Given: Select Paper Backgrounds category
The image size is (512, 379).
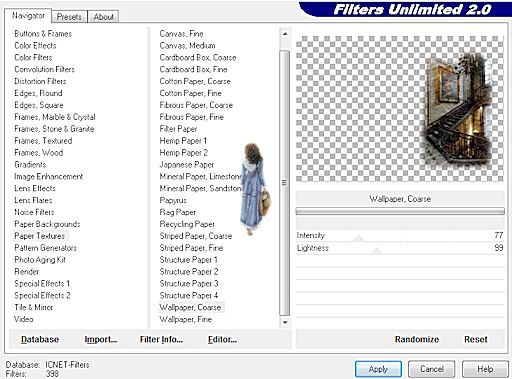Looking at the screenshot, I should 47,224.
